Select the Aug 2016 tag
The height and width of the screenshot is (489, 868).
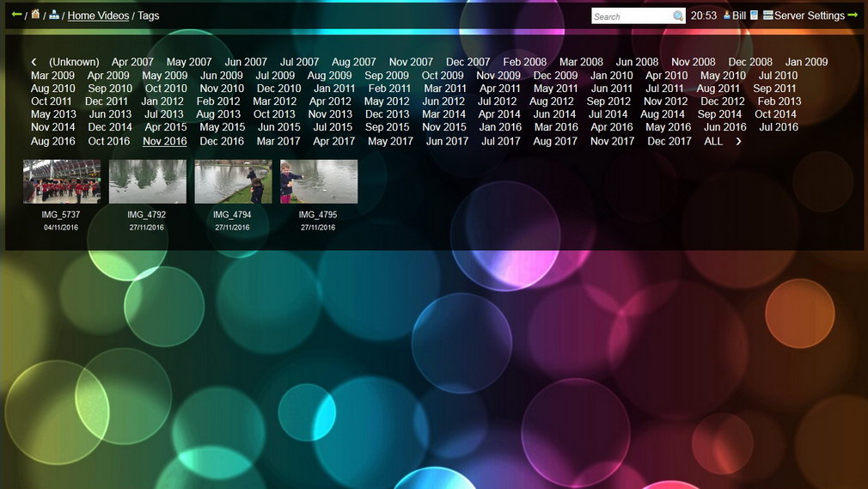pos(52,141)
